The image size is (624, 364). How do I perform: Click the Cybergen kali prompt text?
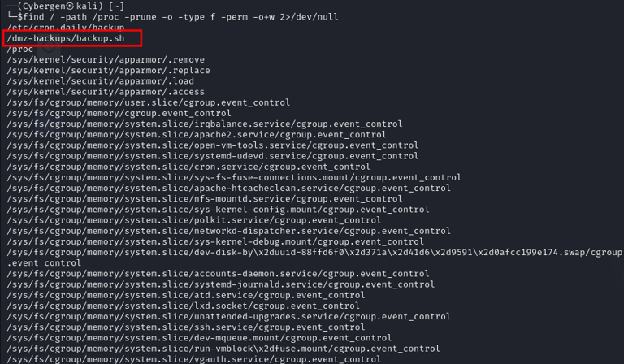pos(66,6)
